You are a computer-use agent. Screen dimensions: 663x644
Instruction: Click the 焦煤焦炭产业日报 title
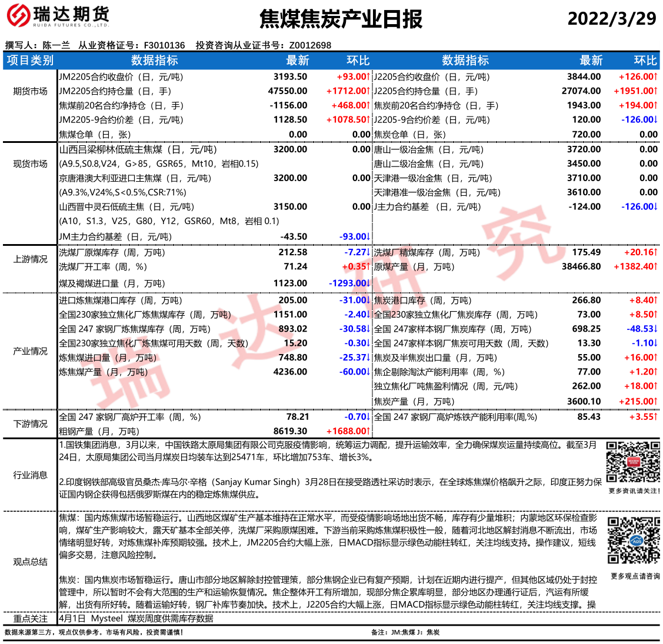click(x=341, y=19)
